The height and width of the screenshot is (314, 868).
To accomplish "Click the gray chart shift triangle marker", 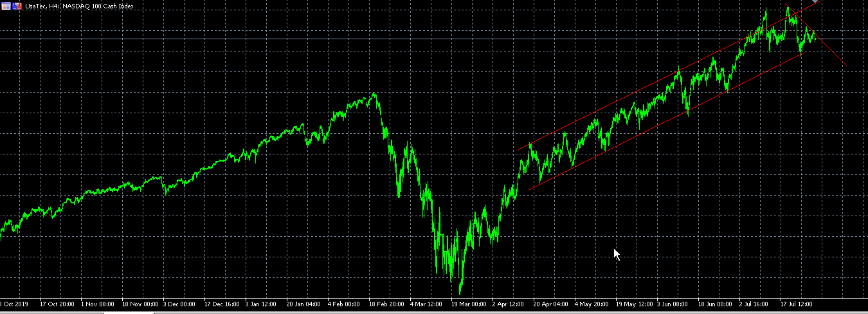I will (x=816, y=2).
